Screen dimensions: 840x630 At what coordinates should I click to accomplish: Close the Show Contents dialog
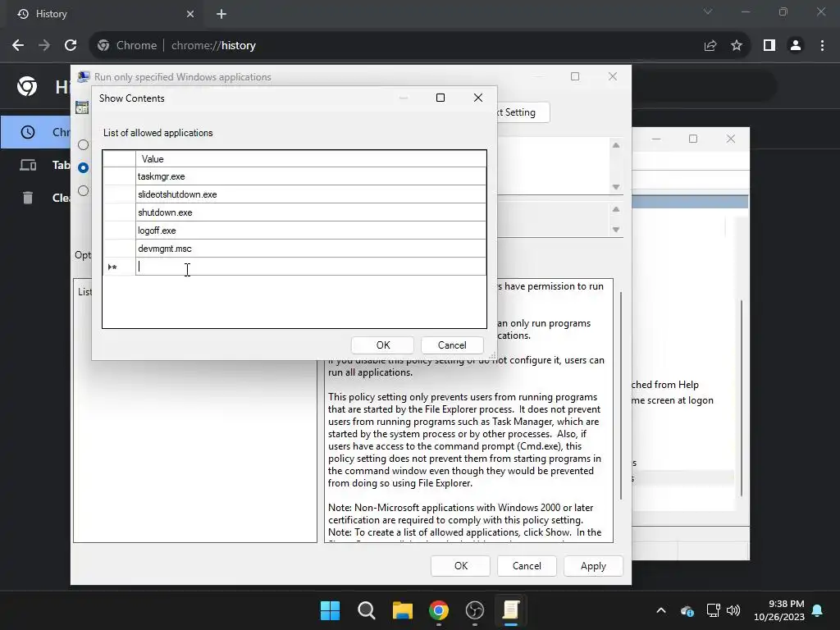478,98
